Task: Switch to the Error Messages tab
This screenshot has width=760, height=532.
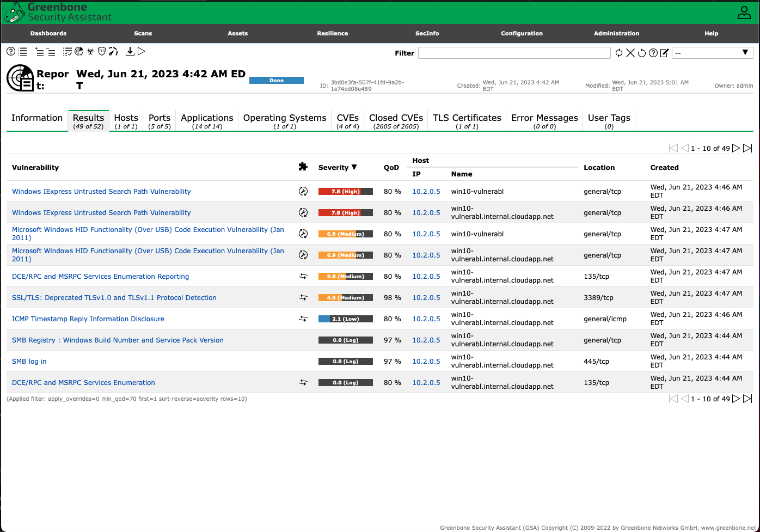Action: (x=544, y=121)
